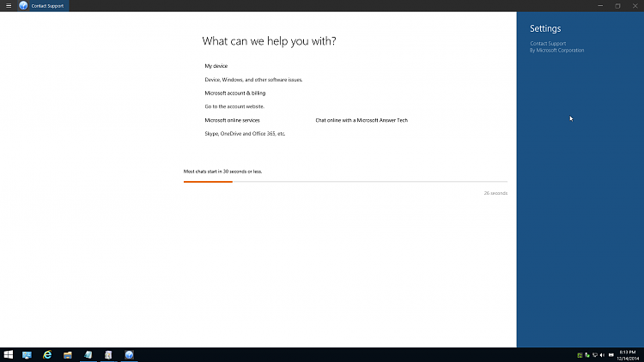
Task: Open the volume speaker tray icon
Action: (x=603, y=355)
